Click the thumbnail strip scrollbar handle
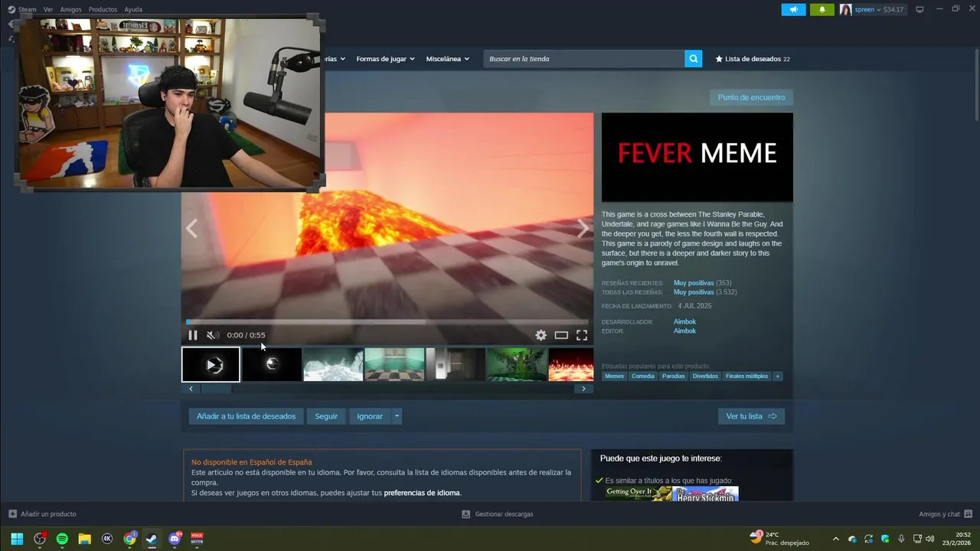The image size is (980, 551). pos(216,389)
